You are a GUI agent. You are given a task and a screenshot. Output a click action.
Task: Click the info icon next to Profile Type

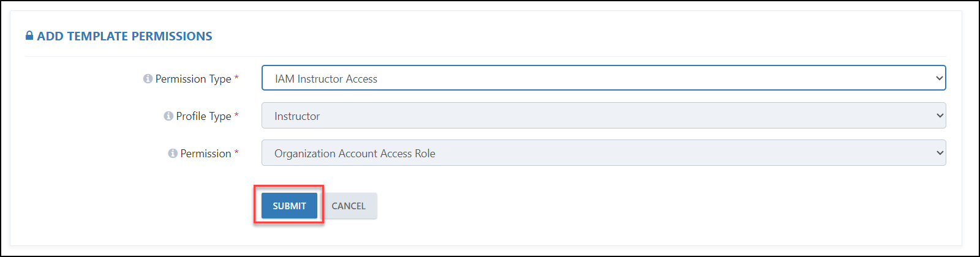168,116
